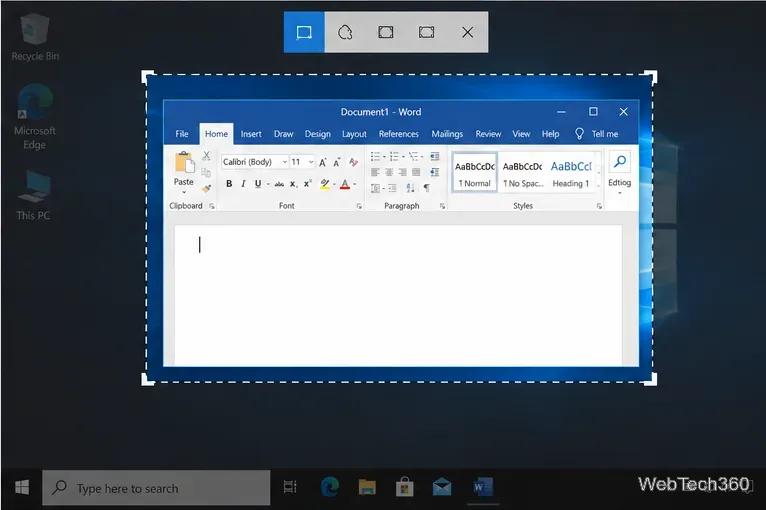Viewport: 766px width, 510px height.
Task: Open the Paste options arrow
Action: 184,192
